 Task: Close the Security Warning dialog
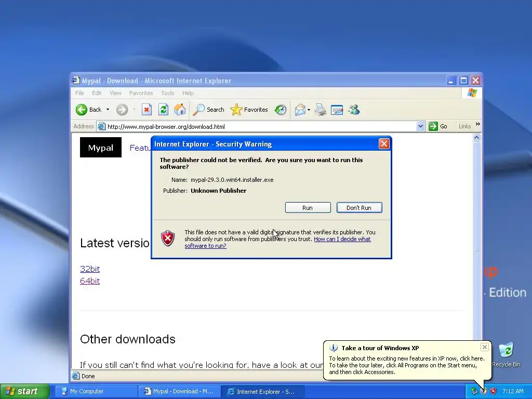click(384, 144)
